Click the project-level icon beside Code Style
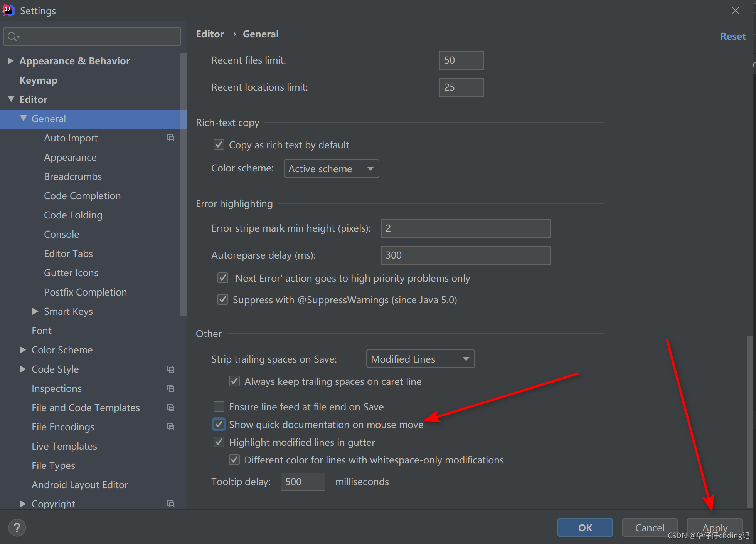 point(171,369)
